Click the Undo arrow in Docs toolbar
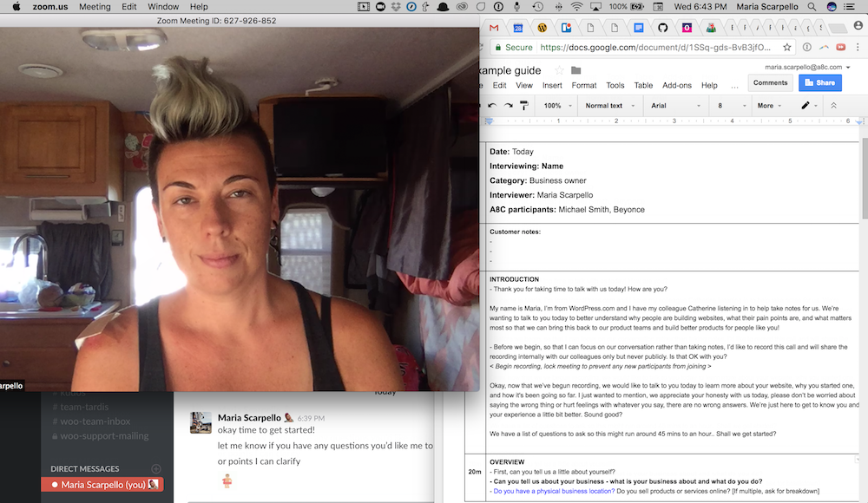This screenshot has height=503, width=868. tap(492, 106)
